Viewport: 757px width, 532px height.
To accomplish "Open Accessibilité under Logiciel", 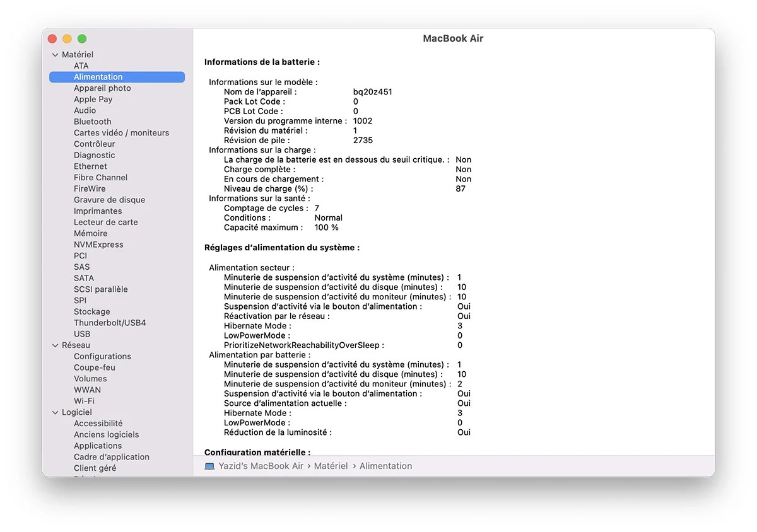I will [x=98, y=424].
